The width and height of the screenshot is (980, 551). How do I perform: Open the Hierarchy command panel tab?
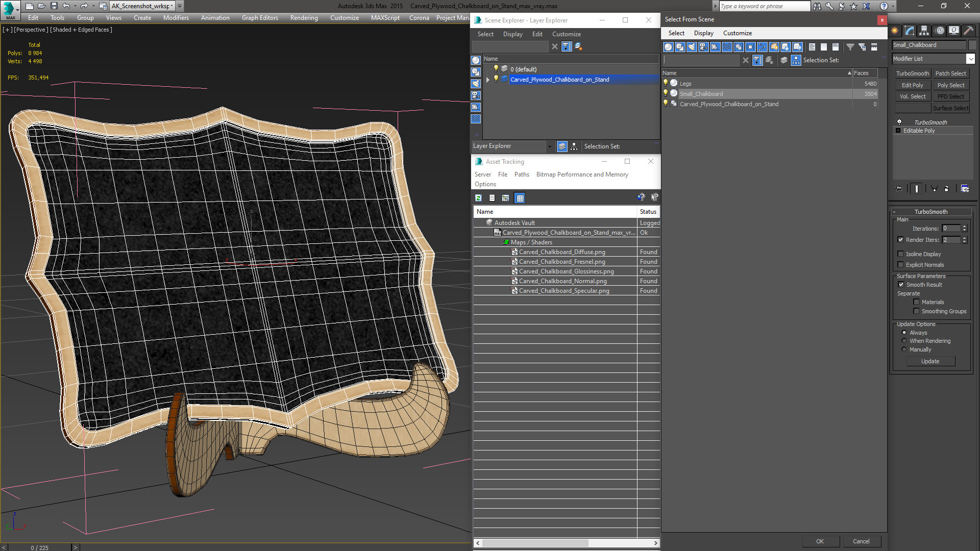[924, 31]
